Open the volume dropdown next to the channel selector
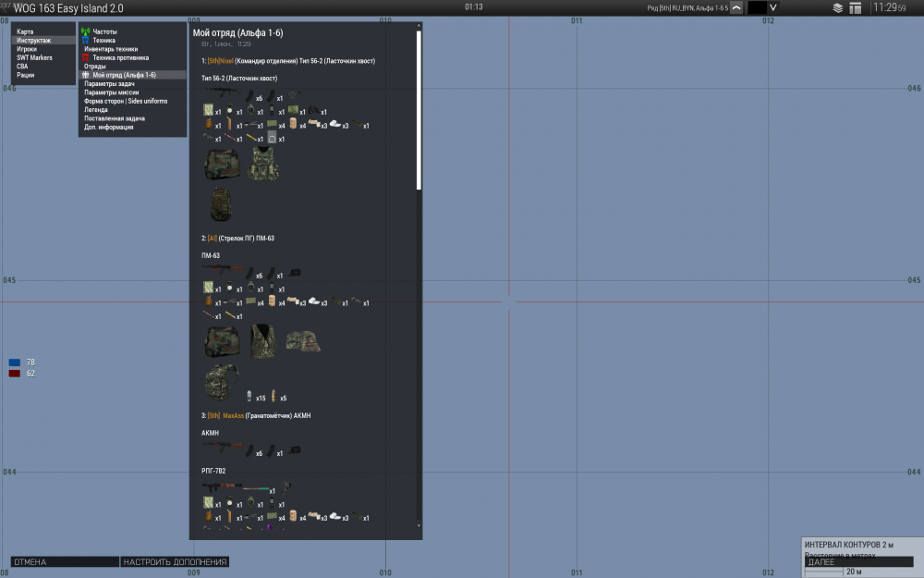924x578 pixels. point(773,7)
